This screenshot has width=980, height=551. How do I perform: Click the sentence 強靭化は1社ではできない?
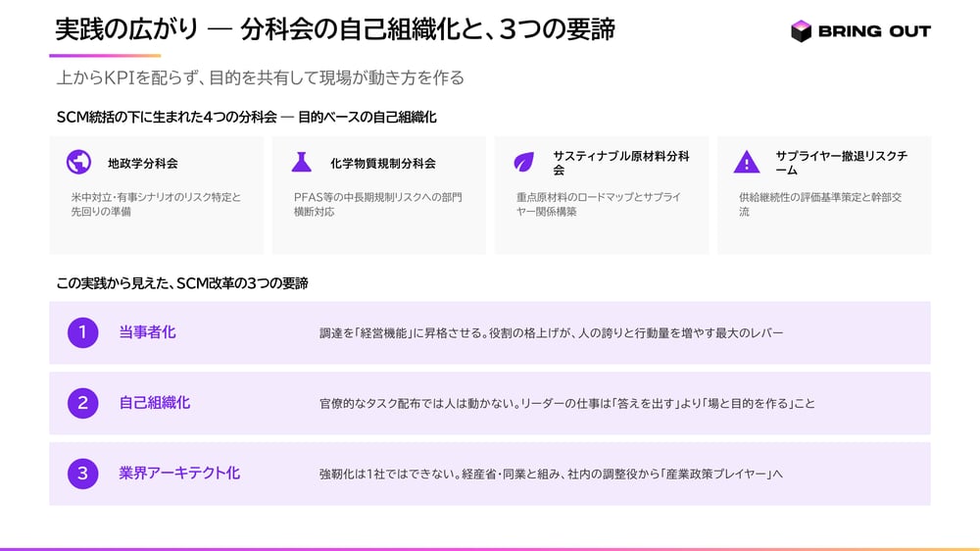[x=390, y=475]
